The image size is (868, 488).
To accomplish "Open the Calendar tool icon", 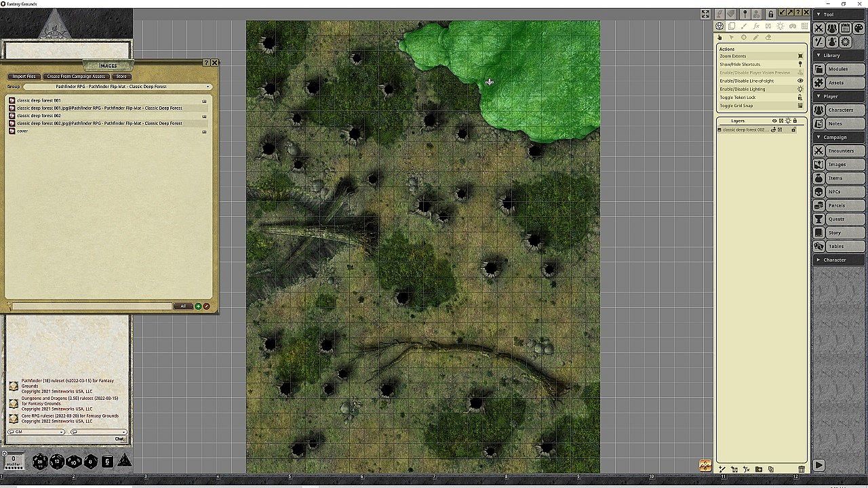I will click(846, 28).
